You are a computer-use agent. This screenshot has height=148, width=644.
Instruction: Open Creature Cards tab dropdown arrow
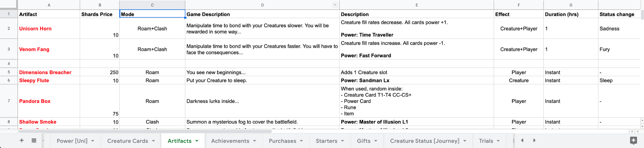point(154,141)
